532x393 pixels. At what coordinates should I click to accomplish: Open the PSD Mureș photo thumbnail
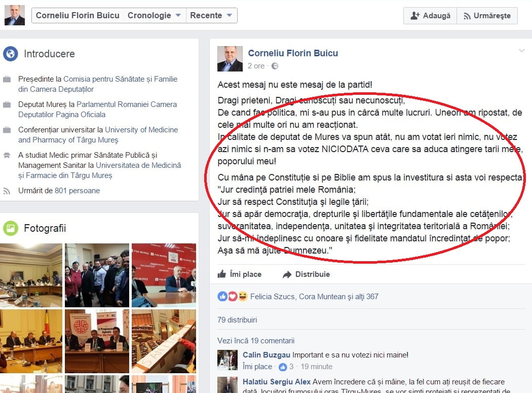[x=164, y=275]
